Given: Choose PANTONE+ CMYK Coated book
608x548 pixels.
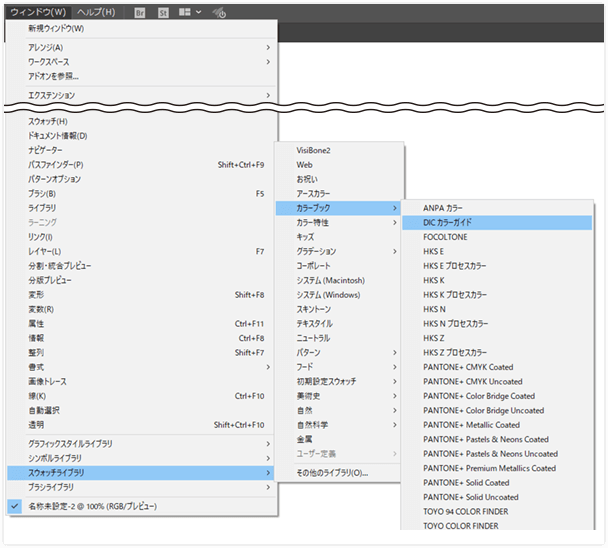Looking at the screenshot, I should pos(497,367).
